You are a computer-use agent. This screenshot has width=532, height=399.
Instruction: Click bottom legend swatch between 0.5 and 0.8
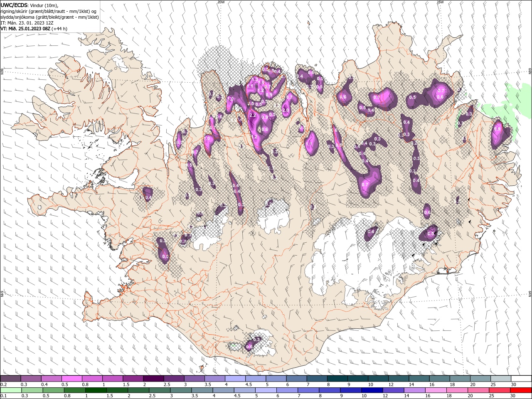pos(53,390)
